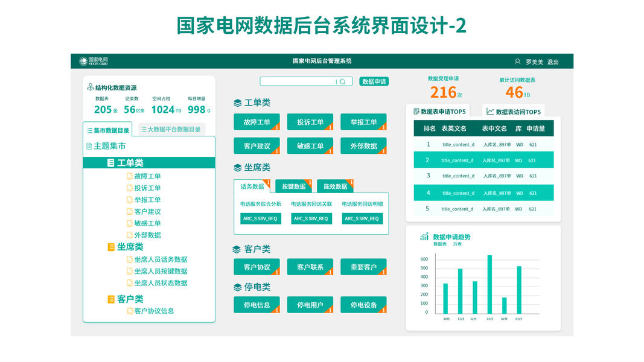The height and width of the screenshot is (362, 644).
Task: Click the 申请量 column header
Action: coord(535,129)
